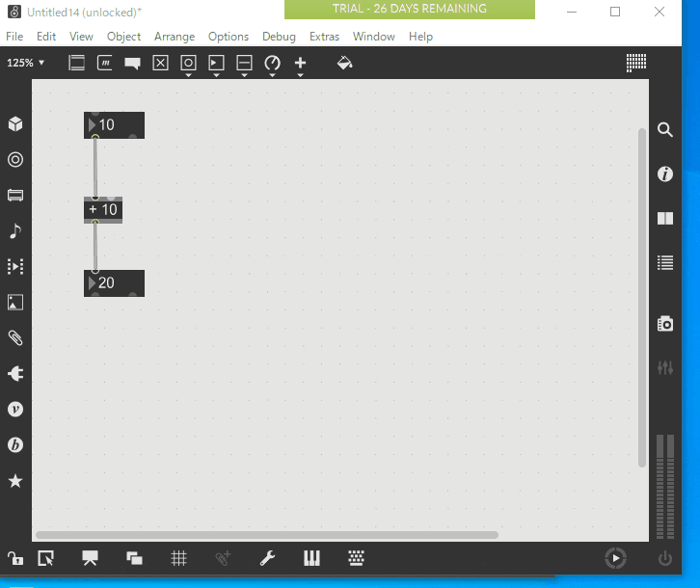This screenshot has height=588, width=700.
Task: Add a slider object from toolbar
Action: point(244,63)
